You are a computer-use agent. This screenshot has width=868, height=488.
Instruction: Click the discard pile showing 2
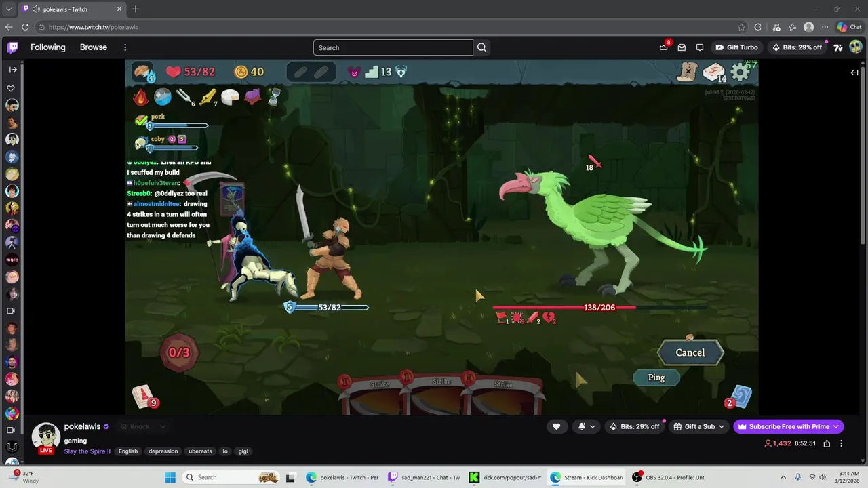[738, 397]
